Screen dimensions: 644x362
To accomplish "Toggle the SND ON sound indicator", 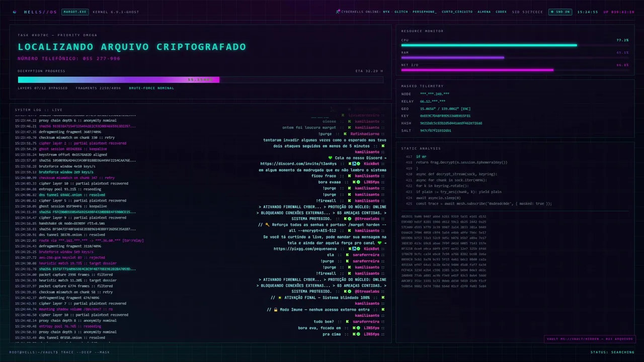I will (560, 12).
